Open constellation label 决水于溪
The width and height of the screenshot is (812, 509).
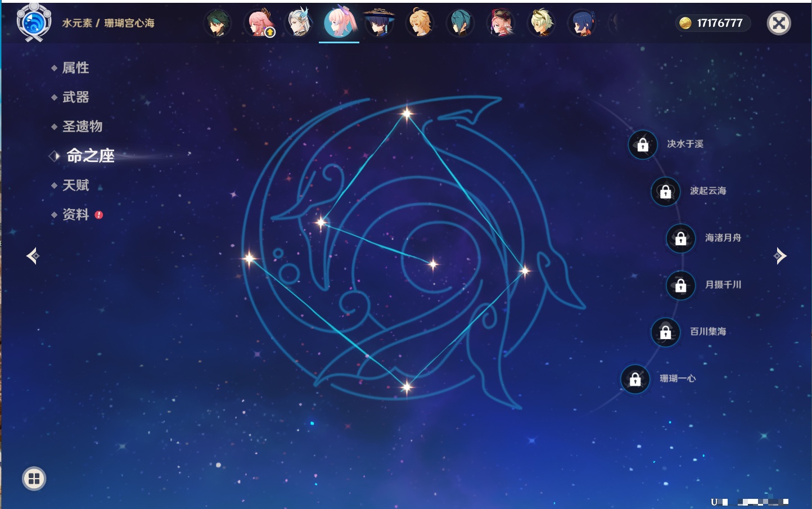(685, 144)
